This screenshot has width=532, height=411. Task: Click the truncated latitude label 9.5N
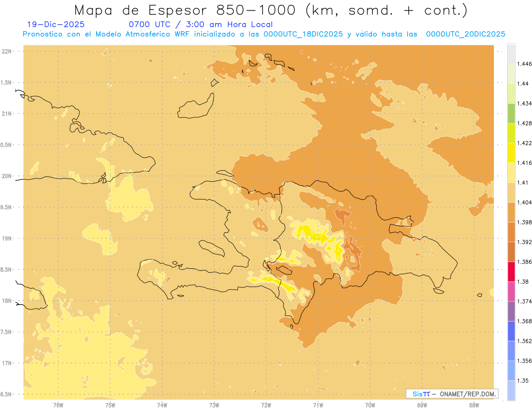pyautogui.click(x=7, y=207)
